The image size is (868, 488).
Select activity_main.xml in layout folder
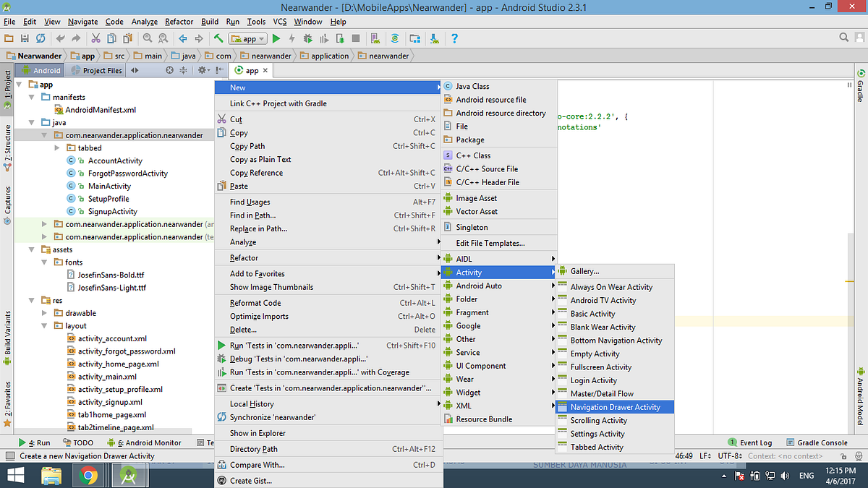107,376
